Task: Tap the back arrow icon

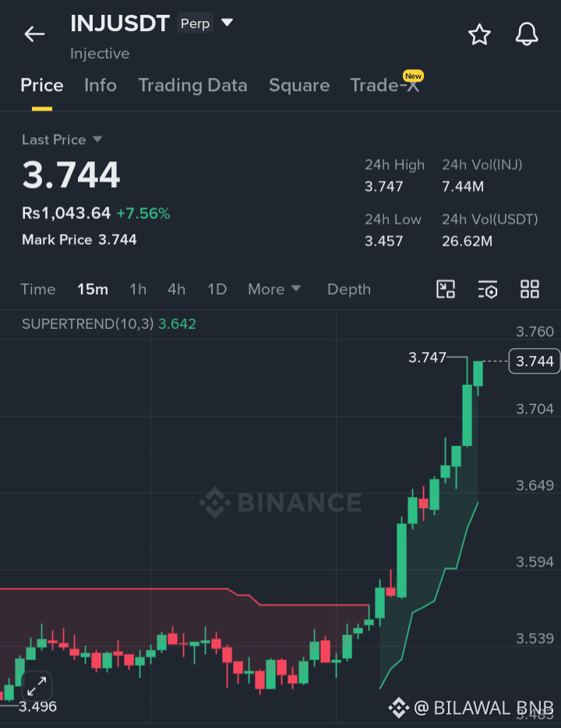Action: pyautogui.click(x=34, y=34)
